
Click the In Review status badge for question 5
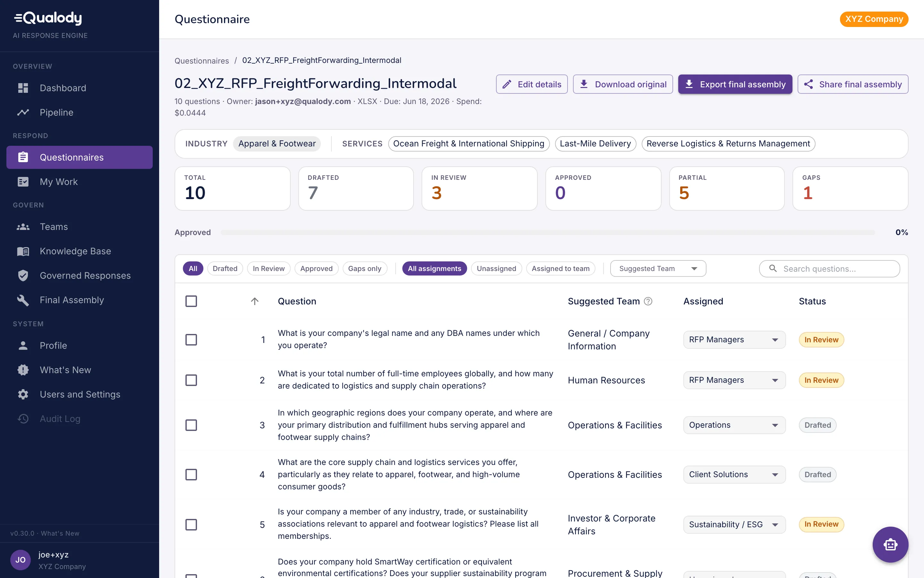coord(821,524)
